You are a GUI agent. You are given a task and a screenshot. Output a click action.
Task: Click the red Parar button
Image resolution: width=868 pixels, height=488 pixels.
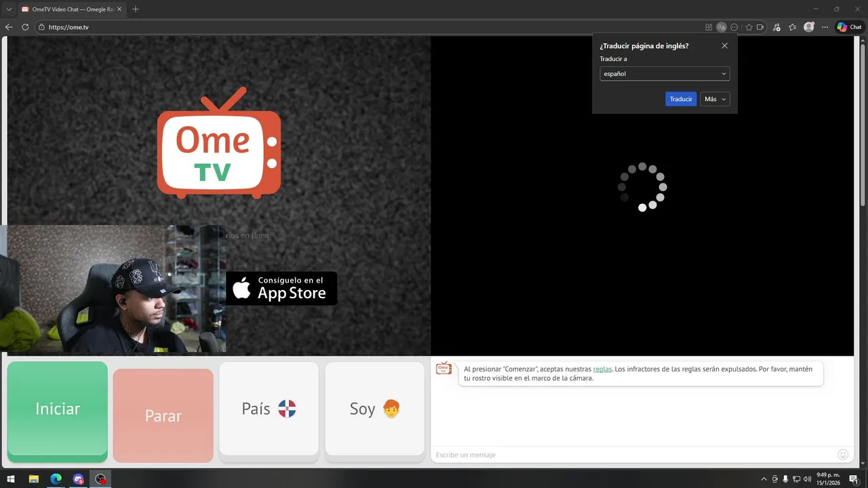click(x=163, y=415)
